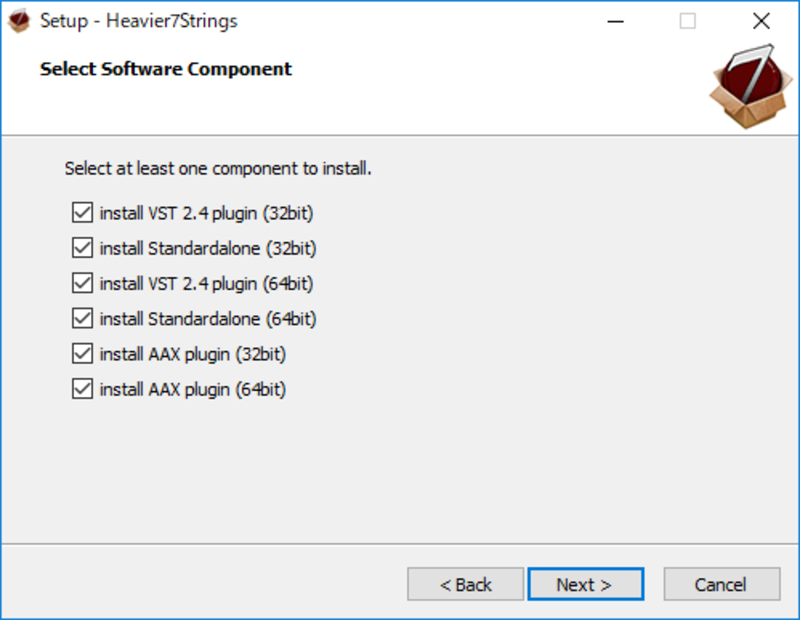Go to the next step with Next >
The width and height of the screenshot is (800, 620).
pos(585,584)
